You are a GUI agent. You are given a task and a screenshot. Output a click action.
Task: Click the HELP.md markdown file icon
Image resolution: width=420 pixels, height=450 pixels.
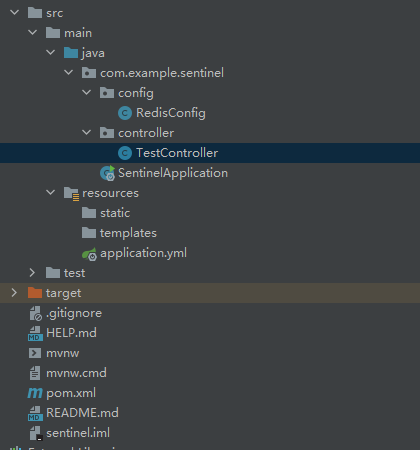(x=35, y=333)
